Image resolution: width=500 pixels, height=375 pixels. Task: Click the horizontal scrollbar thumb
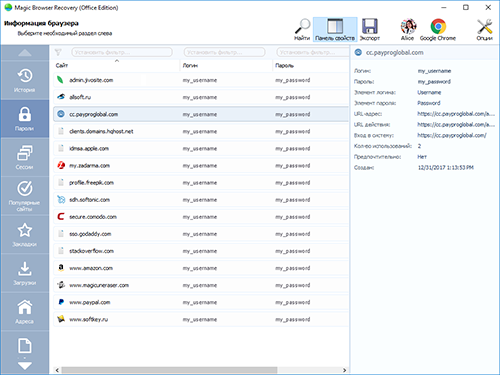[x=169, y=370]
